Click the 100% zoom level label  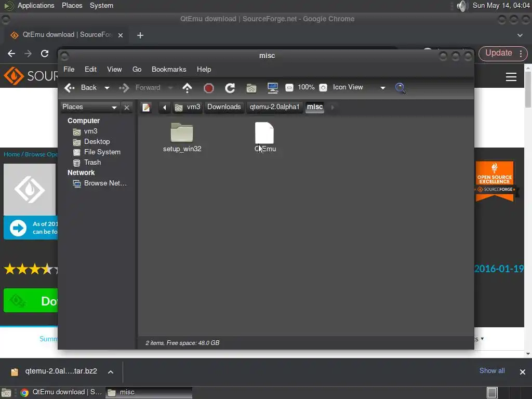point(306,87)
